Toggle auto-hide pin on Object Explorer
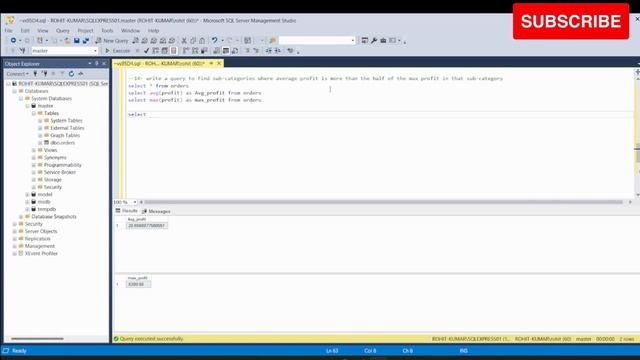640x360 pixels. point(97,64)
